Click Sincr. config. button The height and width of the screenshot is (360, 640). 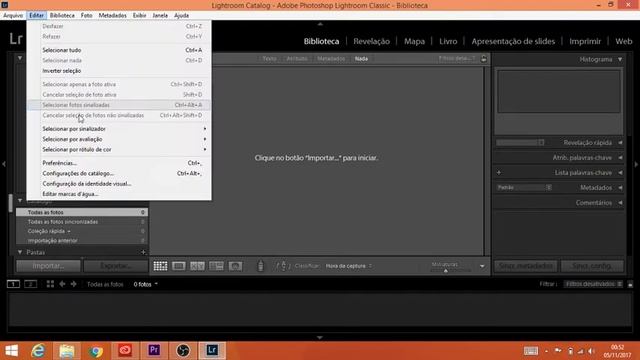(x=592, y=266)
